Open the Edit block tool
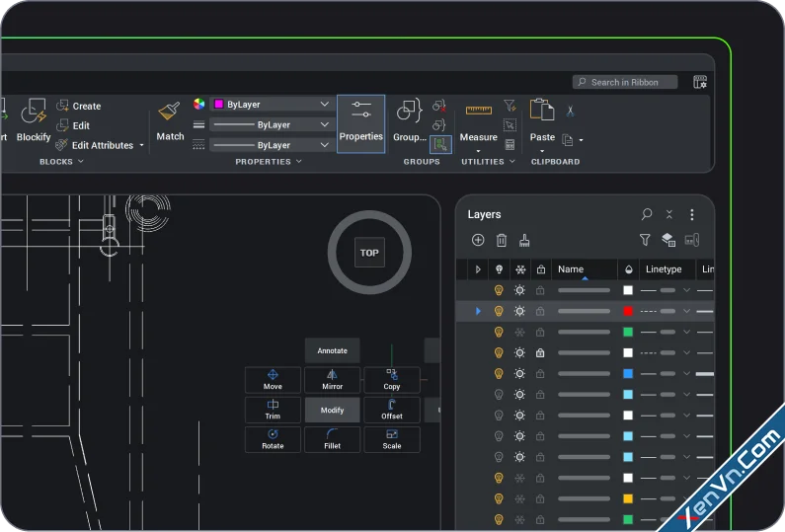Screen dimensions: 785x532 pyautogui.click(x=73, y=125)
